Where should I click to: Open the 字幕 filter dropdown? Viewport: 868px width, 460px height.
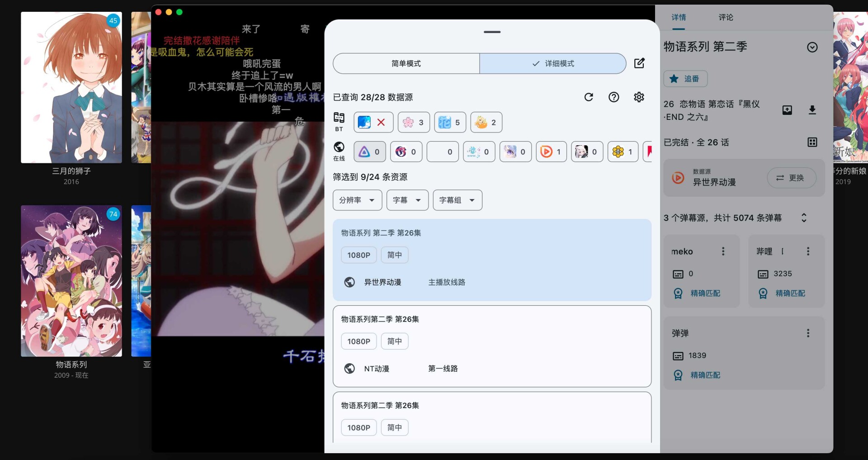click(407, 200)
